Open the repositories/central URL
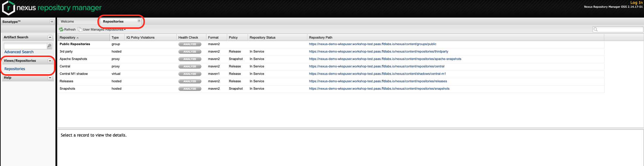Screen dimensions: 644x166 [x=377, y=66]
